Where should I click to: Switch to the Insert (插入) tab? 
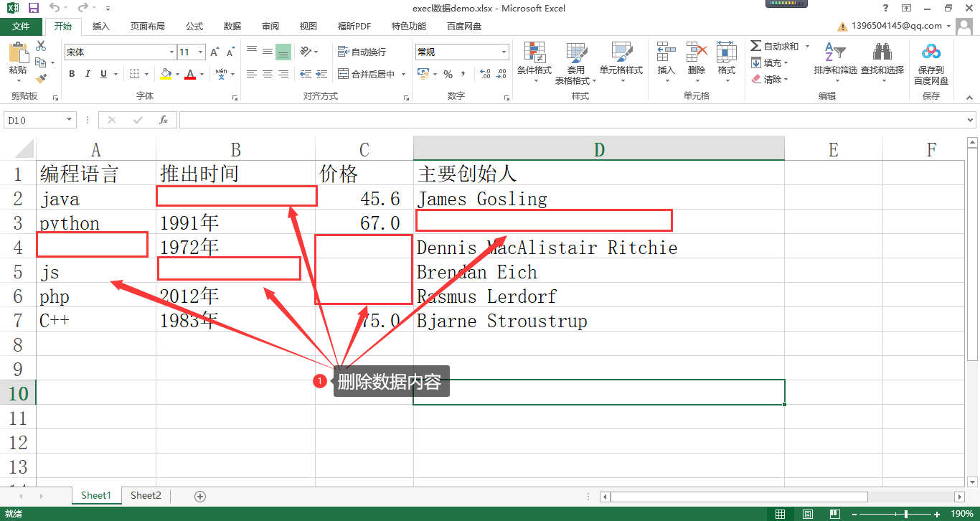coord(101,26)
